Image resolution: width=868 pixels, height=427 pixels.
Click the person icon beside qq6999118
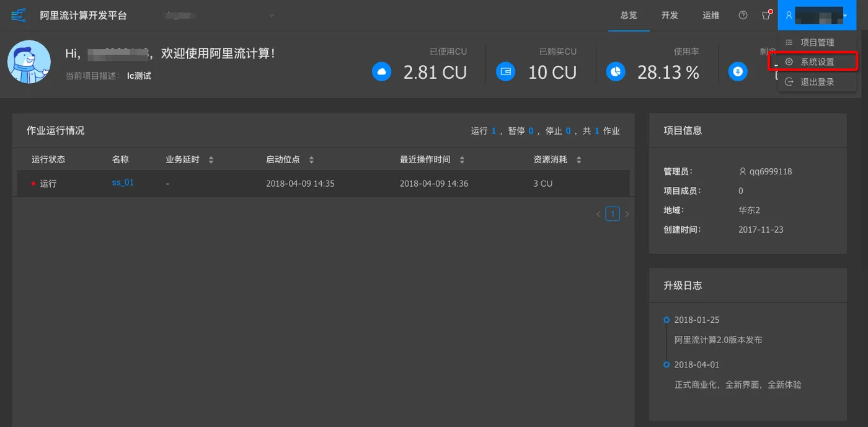[743, 171]
